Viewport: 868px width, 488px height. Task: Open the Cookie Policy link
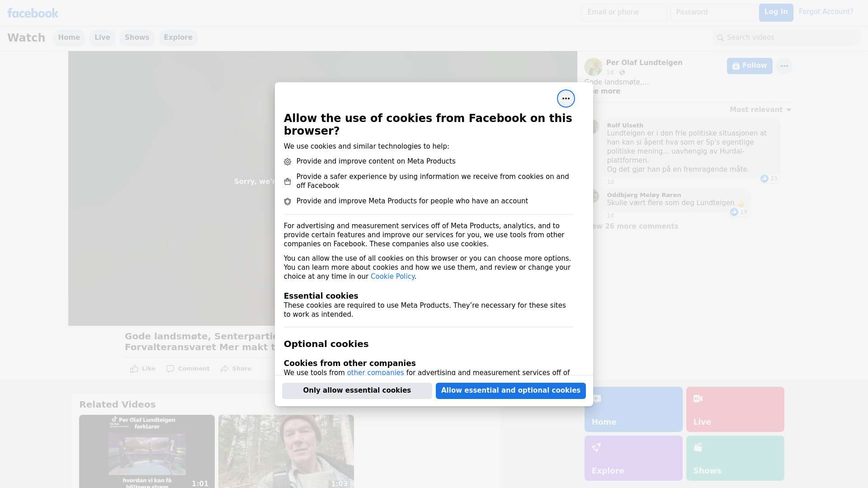392,277
